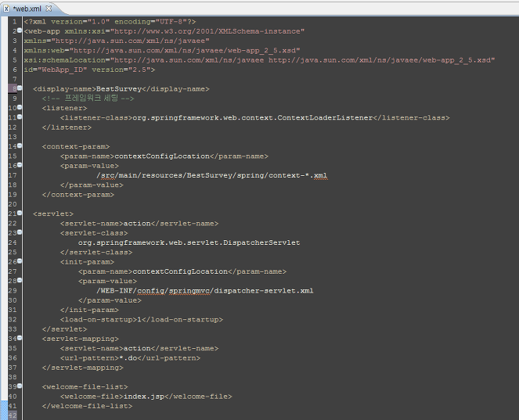This screenshot has height=420, width=519.
Task: Click the XML file icon on web.xml tab
Action: (x=6, y=9)
